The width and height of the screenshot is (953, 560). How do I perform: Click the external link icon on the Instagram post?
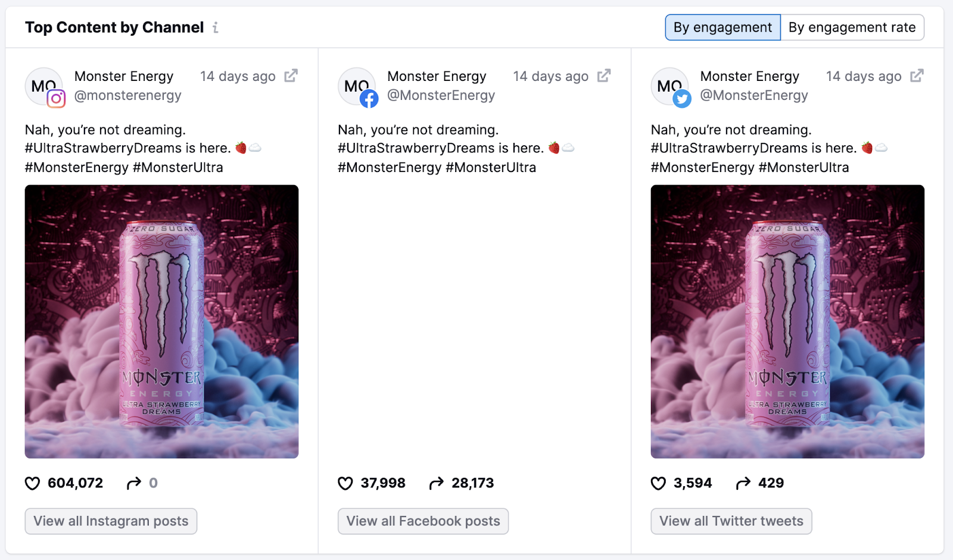point(291,76)
